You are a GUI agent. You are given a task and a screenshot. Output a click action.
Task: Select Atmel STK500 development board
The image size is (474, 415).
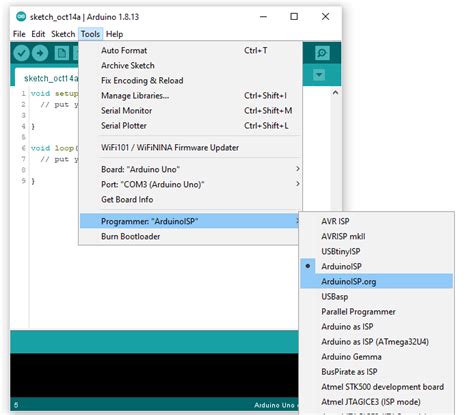point(377,387)
